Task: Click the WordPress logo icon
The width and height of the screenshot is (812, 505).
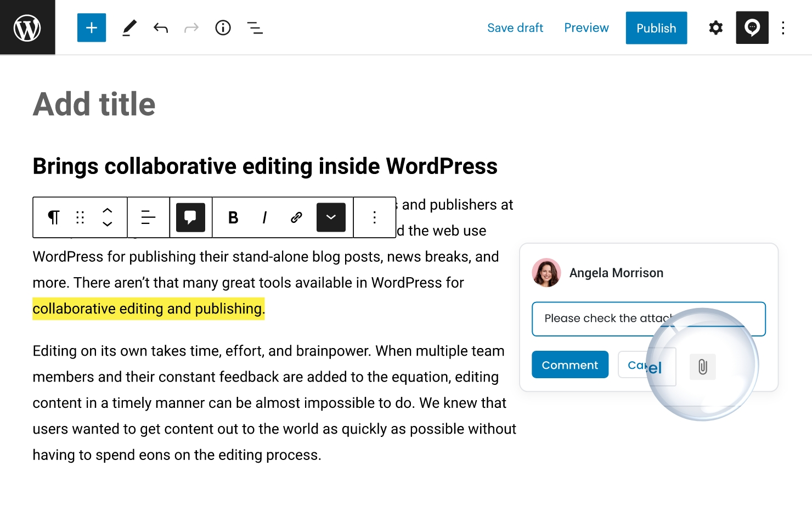Action: (27, 27)
